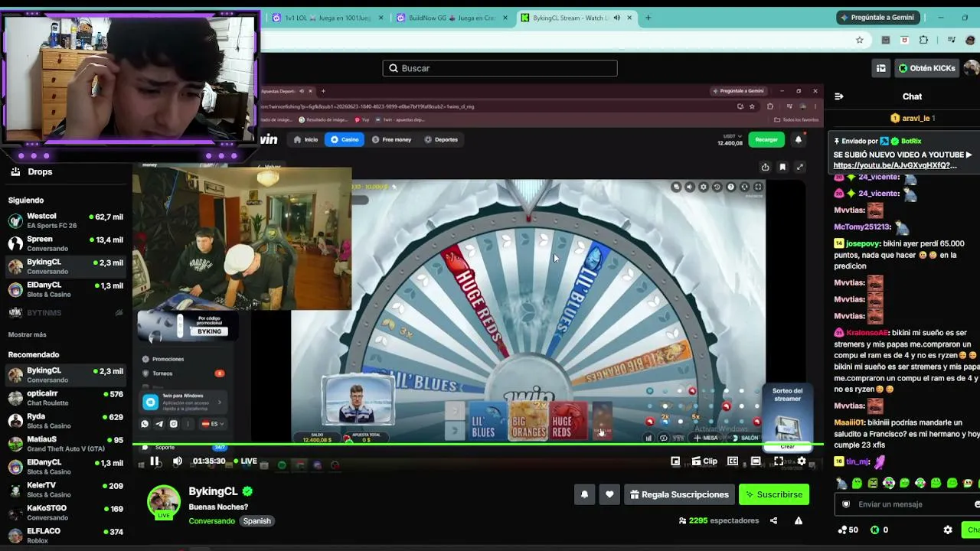Switch to the BuildNow GG browser tab
This screenshot has width=980, height=551.
(452, 18)
